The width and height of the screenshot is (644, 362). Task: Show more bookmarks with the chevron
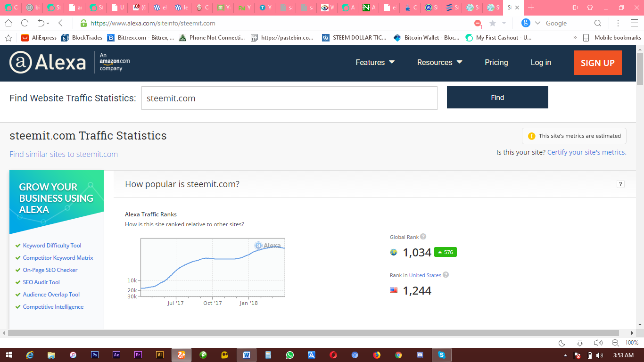point(575,38)
